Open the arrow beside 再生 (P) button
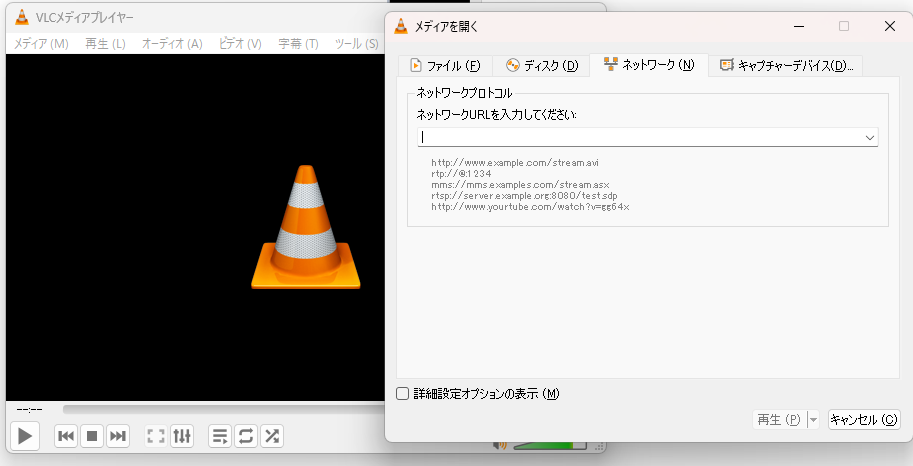The height and width of the screenshot is (466, 913). click(x=813, y=419)
